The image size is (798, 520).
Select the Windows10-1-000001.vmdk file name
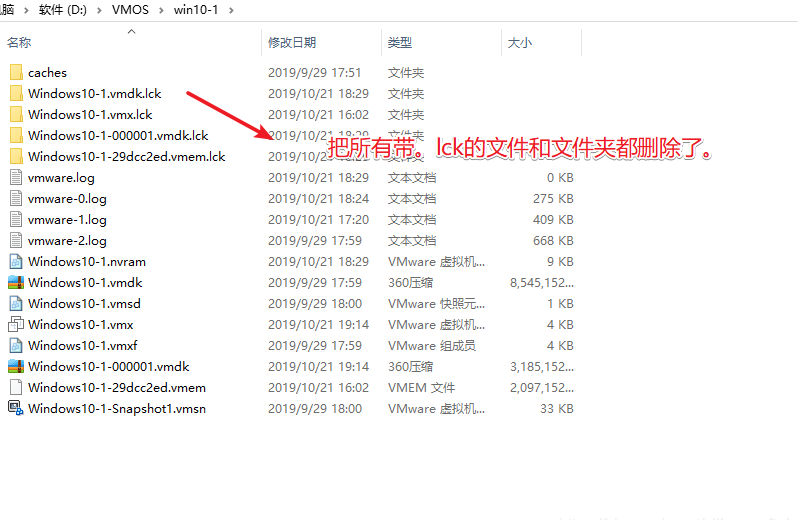(x=108, y=366)
